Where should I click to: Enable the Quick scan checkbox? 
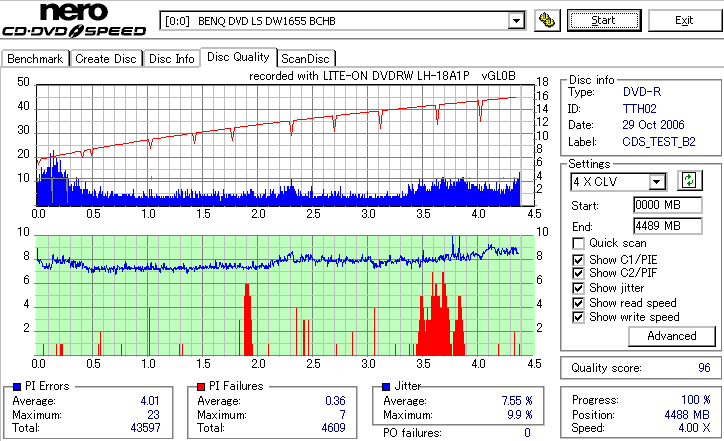[578, 243]
